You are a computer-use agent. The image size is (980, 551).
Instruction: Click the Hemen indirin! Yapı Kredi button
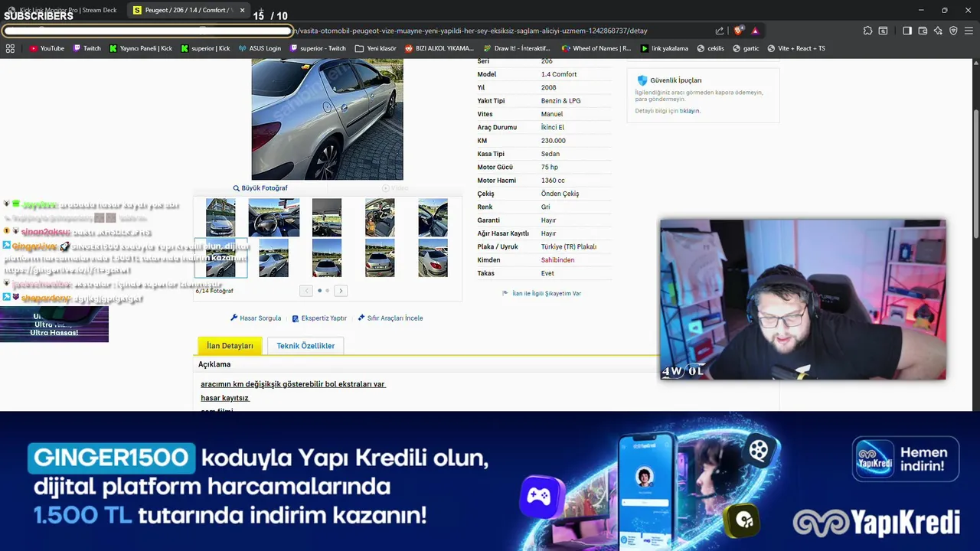pos(906,458)
